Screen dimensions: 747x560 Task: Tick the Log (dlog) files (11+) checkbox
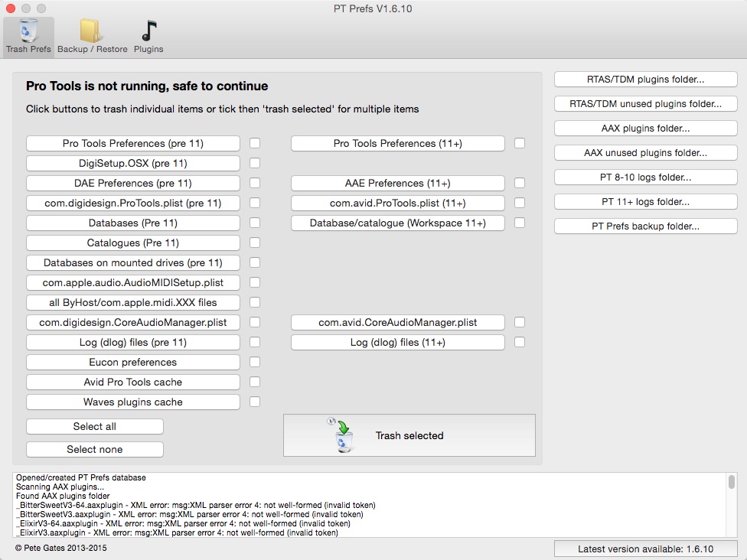tap(520, 343)
